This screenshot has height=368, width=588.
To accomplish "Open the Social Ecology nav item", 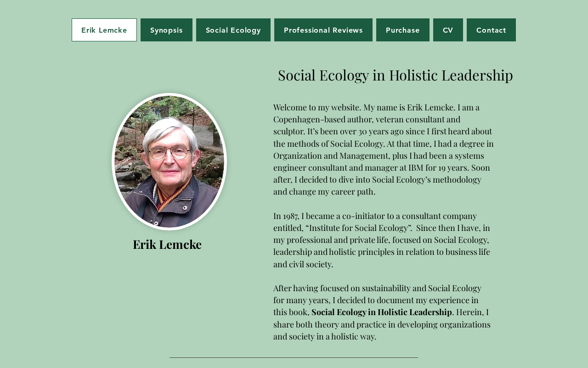I will (x=233, y=30).
